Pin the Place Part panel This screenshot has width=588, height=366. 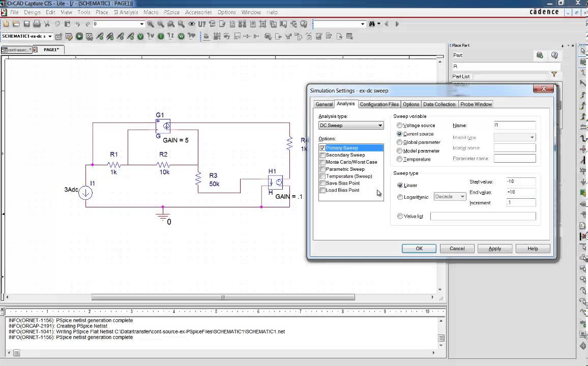(x=562, y=46)
